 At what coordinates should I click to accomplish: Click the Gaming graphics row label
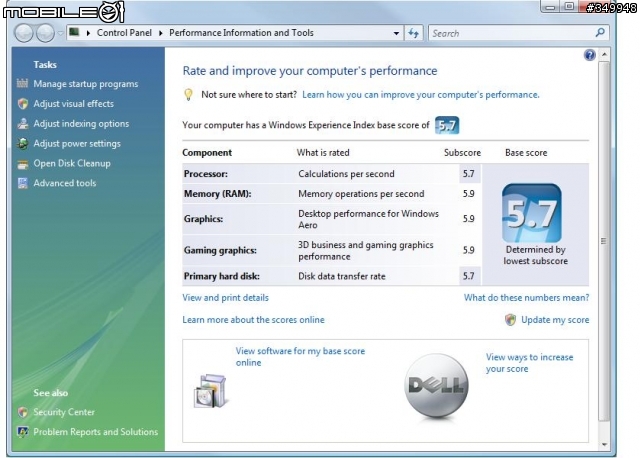(x=220, y=250)
